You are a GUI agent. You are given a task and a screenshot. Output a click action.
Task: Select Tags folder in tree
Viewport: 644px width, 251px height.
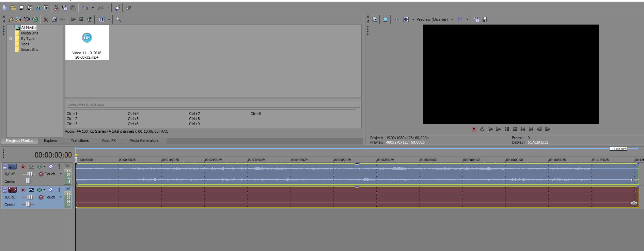coord(25,44)
